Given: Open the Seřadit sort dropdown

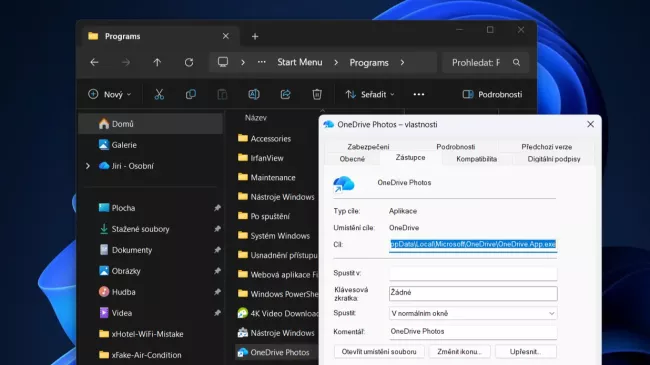Looking at the screenshot, I should 370,95.
